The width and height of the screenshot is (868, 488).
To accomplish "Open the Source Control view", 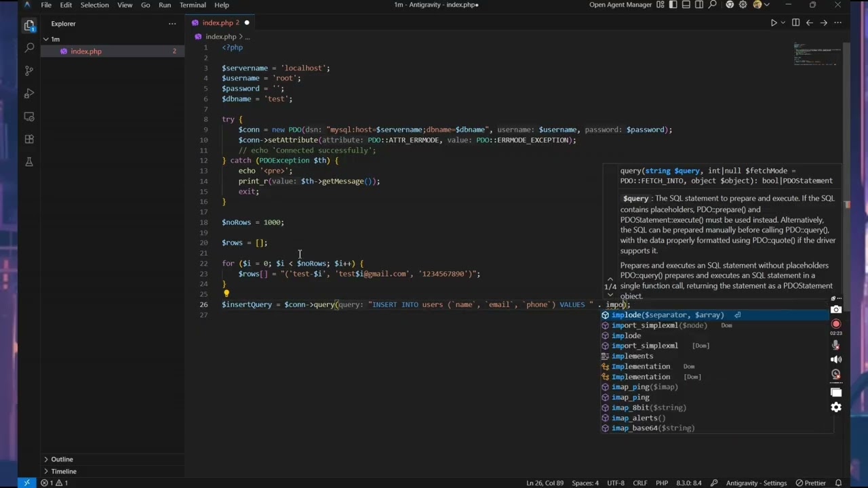I will pyautogui.click(x=29, y=70).
